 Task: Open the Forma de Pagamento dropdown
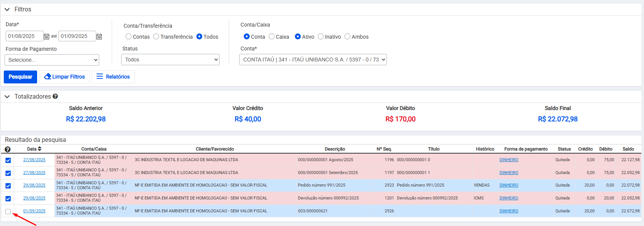tap(52, 60)
